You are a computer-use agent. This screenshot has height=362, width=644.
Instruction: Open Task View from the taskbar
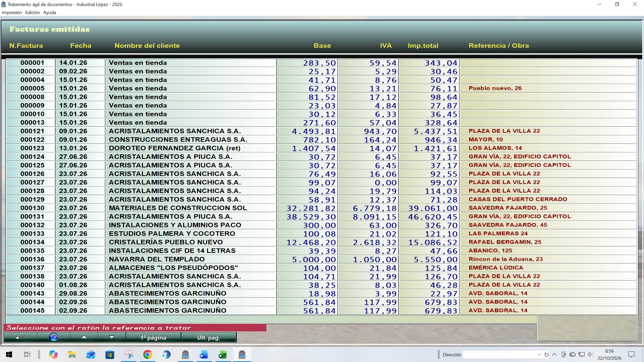27,355
